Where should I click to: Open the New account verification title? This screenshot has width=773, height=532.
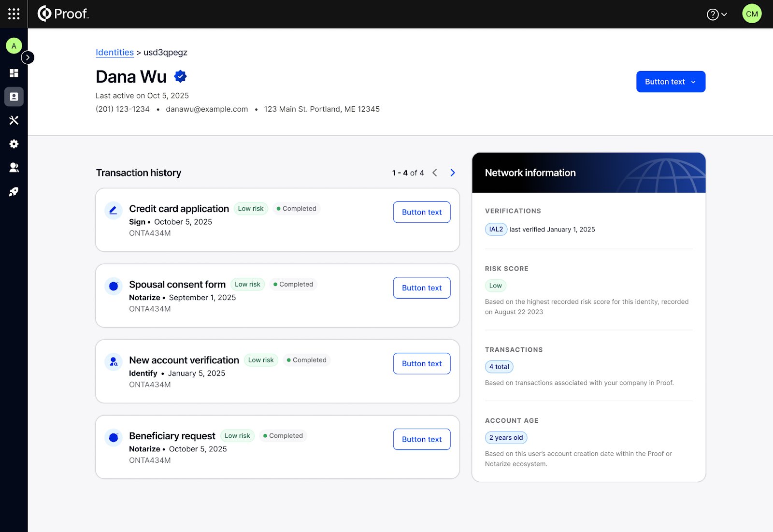coord(184,360)
